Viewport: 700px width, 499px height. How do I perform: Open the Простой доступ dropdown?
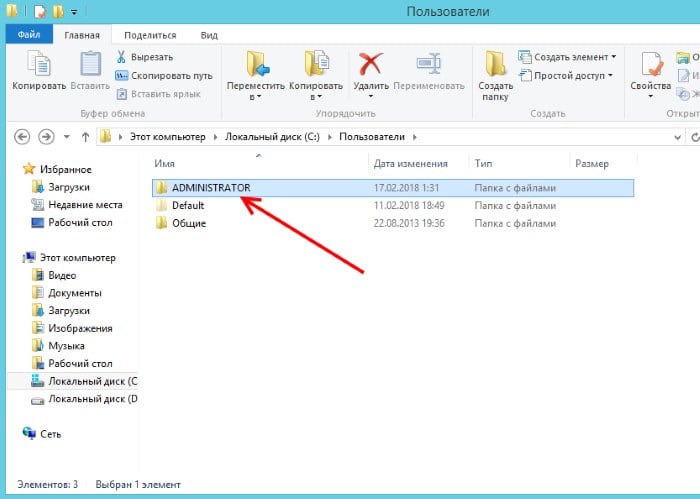click(x=568, y=75)
